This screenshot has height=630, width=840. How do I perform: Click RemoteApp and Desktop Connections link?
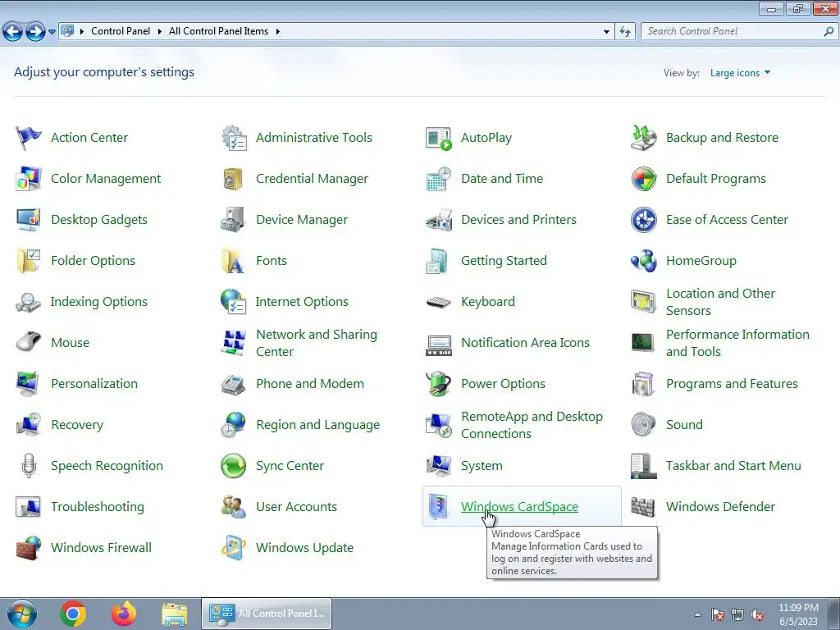(x=532, y=425)
